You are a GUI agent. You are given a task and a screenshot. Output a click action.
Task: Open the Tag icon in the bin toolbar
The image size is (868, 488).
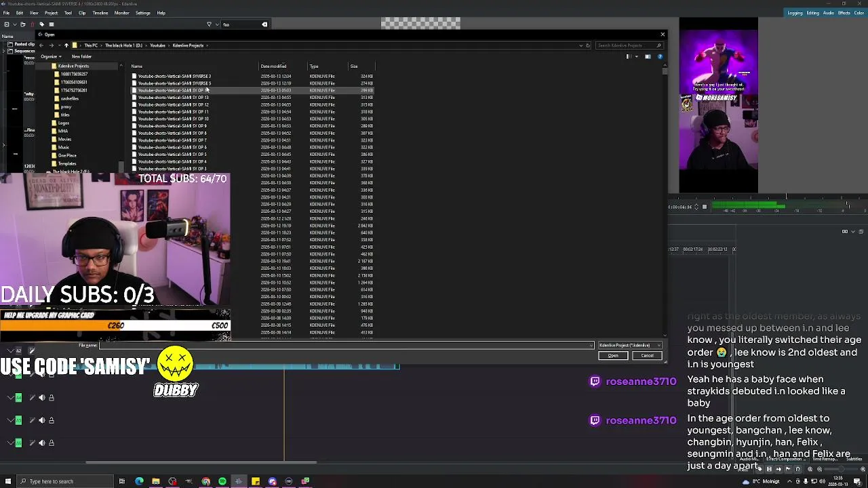pyautogui.click(x=41, y=24)
